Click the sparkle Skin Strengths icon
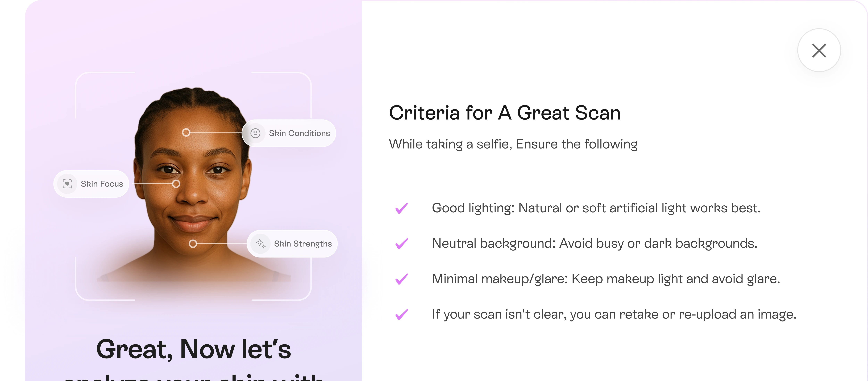Image resolution: width=868 pixels, height=381 pixels. tap(260, 243)
